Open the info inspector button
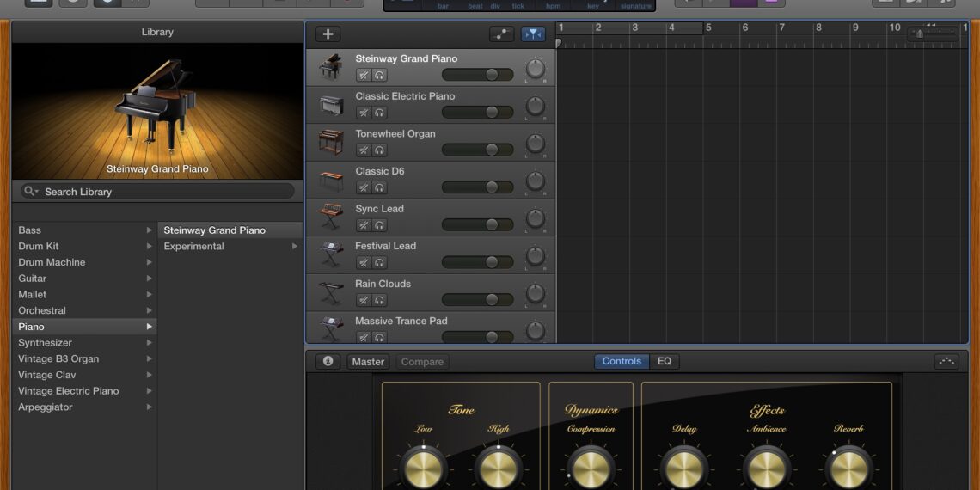 coord(328,362)
